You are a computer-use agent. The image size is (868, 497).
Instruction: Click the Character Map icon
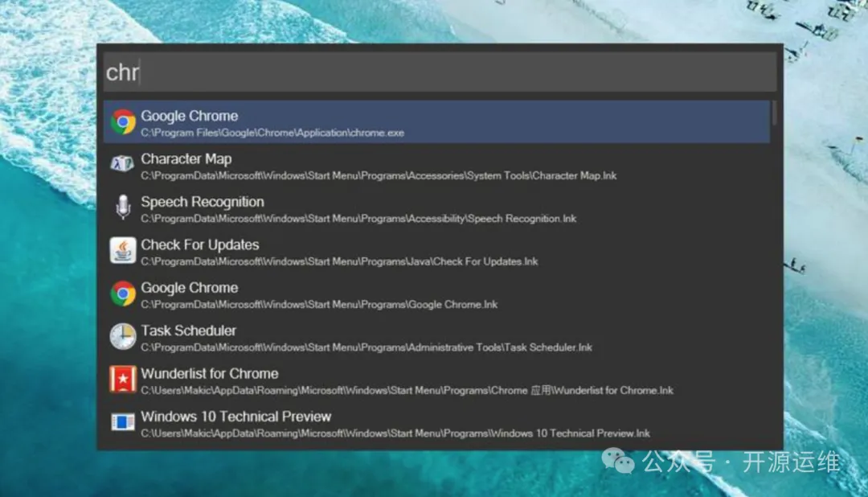pos(123,165)
